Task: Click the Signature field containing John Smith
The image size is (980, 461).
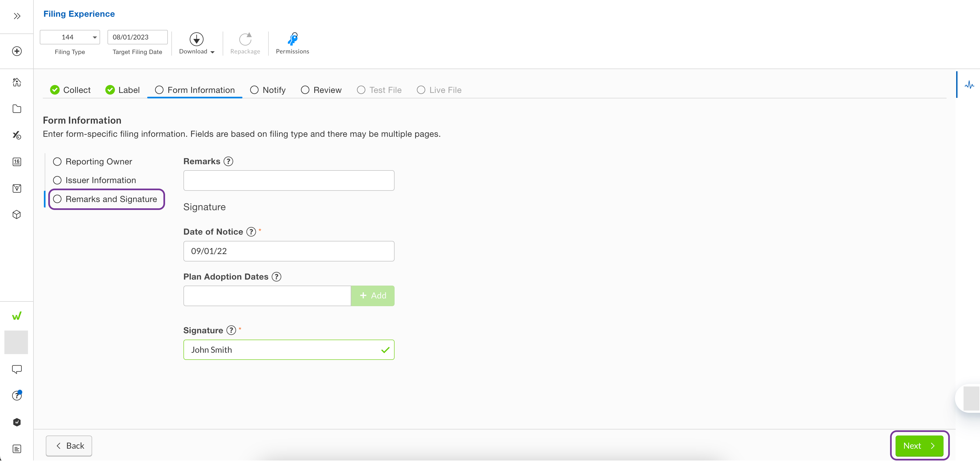Action: (x=288, y=349)
